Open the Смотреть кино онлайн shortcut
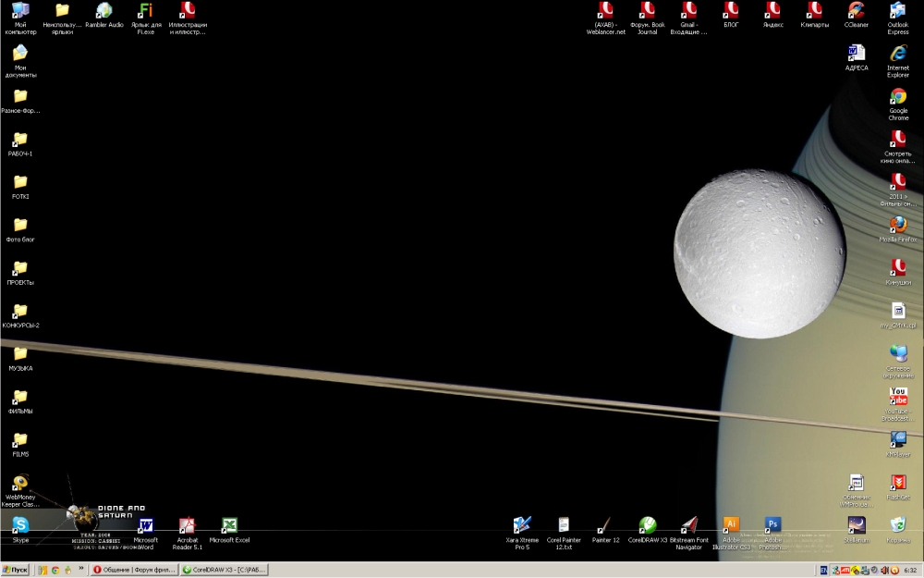This screenshot has width=924, height=578. (x=897, y=147)
